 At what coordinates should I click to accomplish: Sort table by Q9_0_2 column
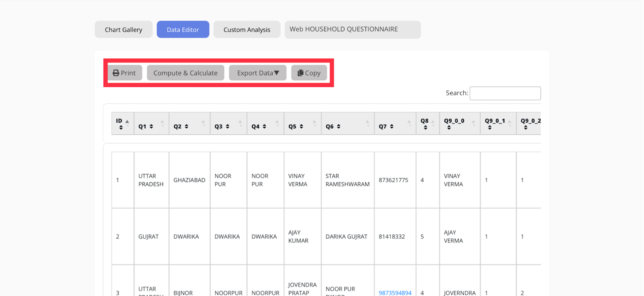pyautogui.click(x=529, y=123)
